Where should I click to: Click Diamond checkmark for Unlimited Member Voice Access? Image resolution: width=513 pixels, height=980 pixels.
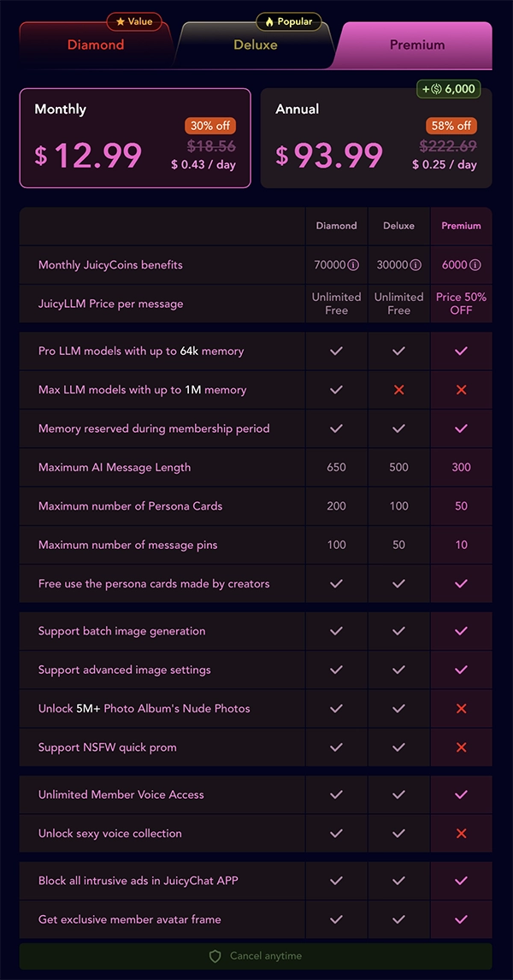[x=336, y=794]
